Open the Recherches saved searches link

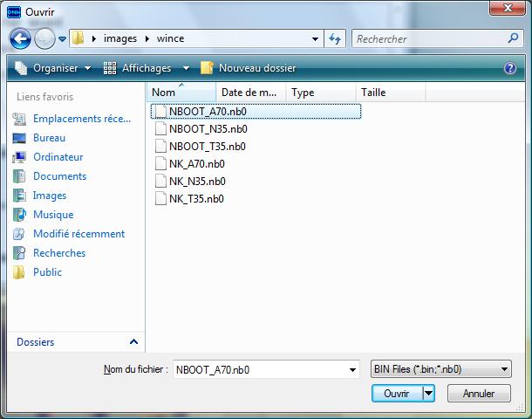click(x=59, y=253)
